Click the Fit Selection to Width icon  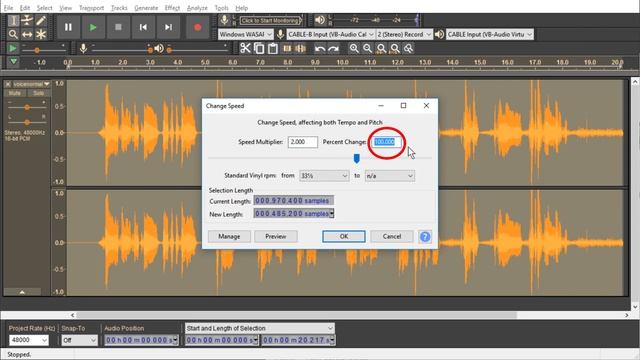coord(381,49)
